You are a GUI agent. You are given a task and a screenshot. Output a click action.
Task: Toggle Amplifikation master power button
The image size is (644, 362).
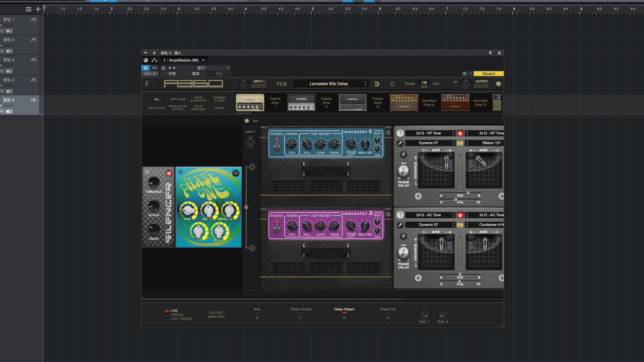tap(498, 84)
